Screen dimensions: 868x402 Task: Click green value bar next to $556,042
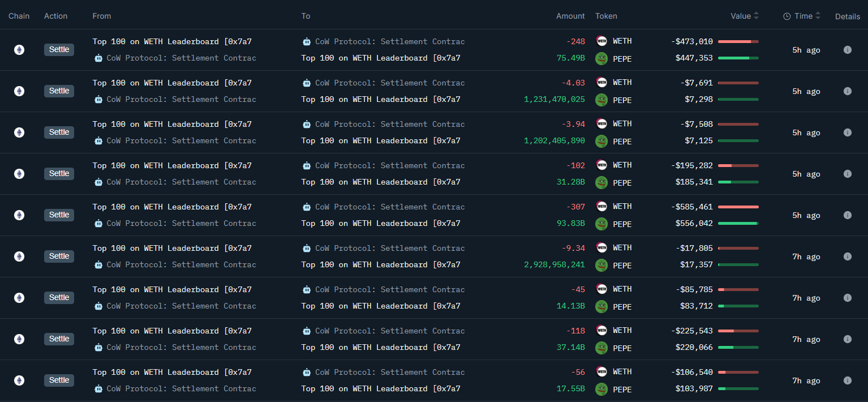(x=738, y=224)
